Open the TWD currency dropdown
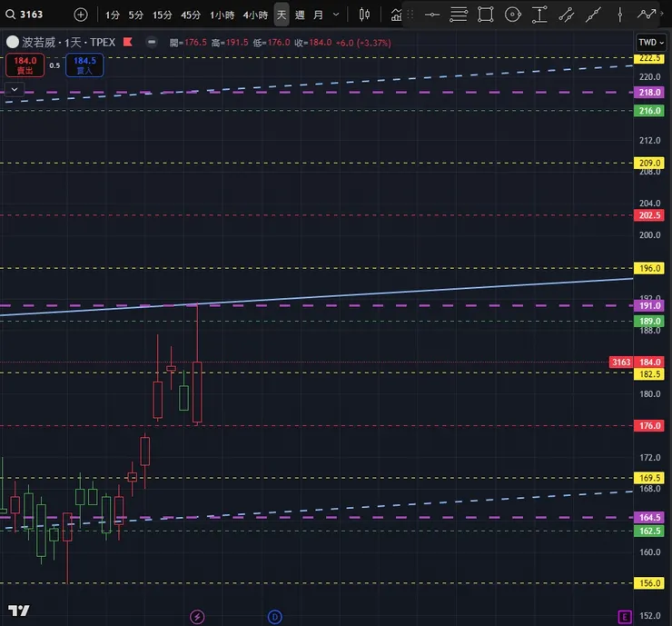Screen dimensions: 672x626 tap(651, 43)
